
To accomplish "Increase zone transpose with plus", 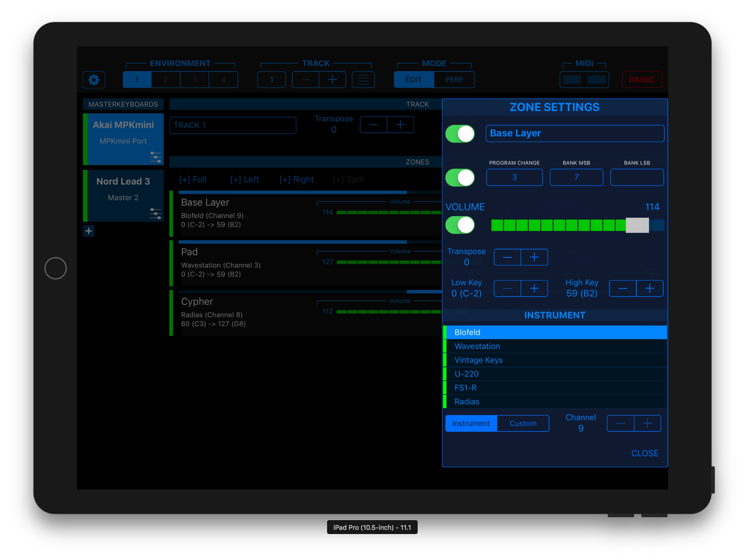I will (534, 258).
